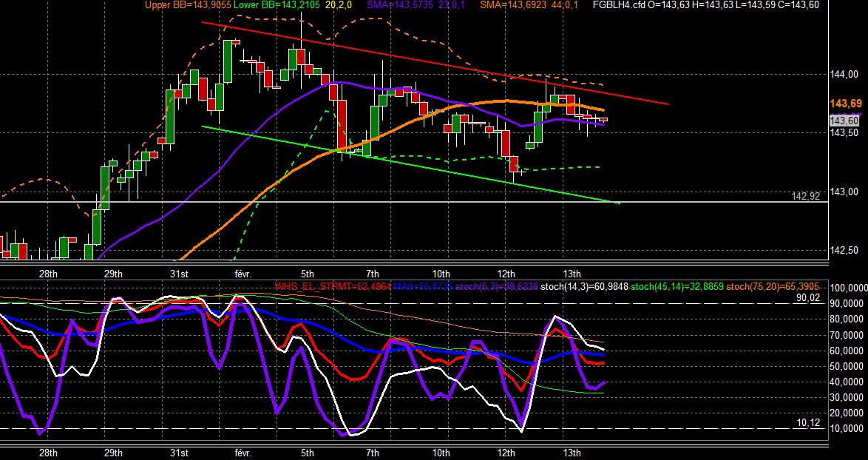Viewport: 868px width, 460px height.
Task: Click 13th on the price chart date axis
Action: click(x=572, y=274)
